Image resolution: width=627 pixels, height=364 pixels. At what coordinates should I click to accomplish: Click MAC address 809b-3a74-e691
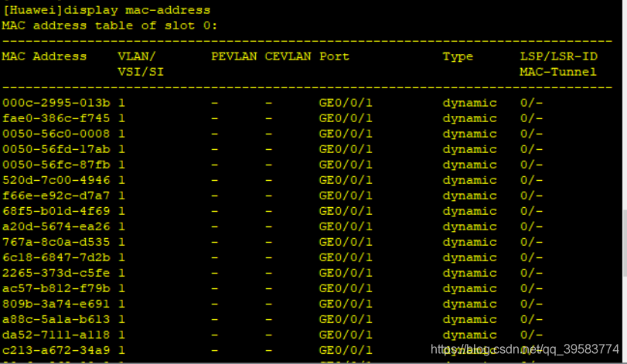(56, 304)
